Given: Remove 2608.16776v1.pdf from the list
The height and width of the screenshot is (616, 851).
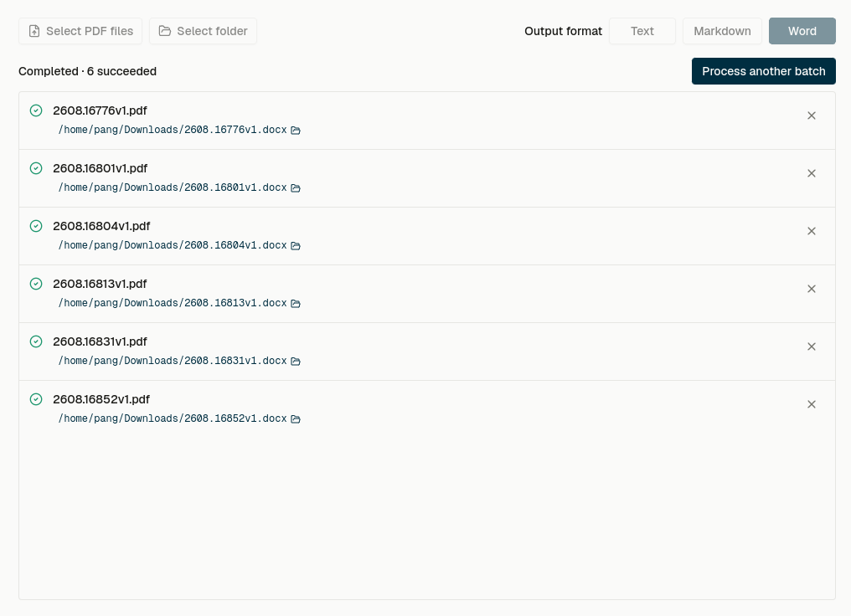Looking at the screenshot, I should click(x=812, y=116).
